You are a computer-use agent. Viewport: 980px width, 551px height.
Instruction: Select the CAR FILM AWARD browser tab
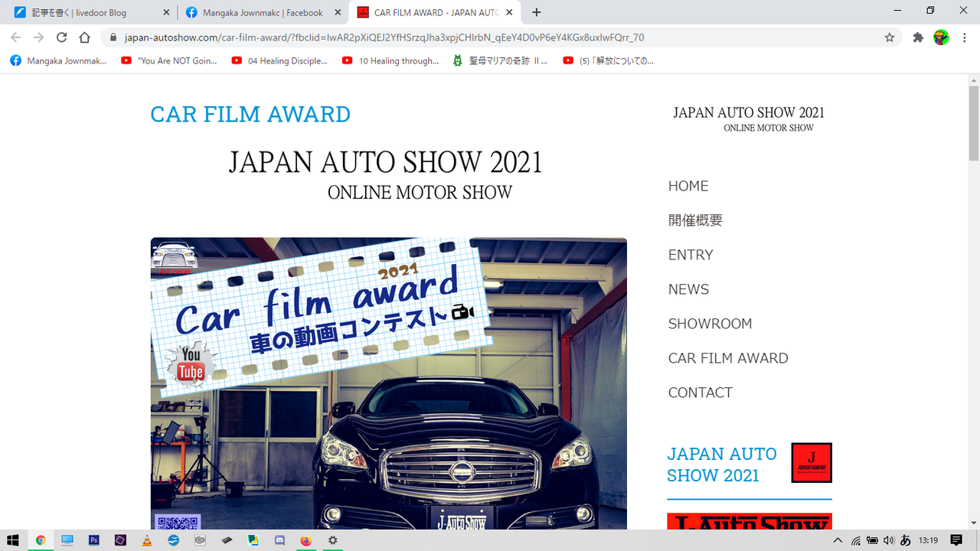click(435, 12)
